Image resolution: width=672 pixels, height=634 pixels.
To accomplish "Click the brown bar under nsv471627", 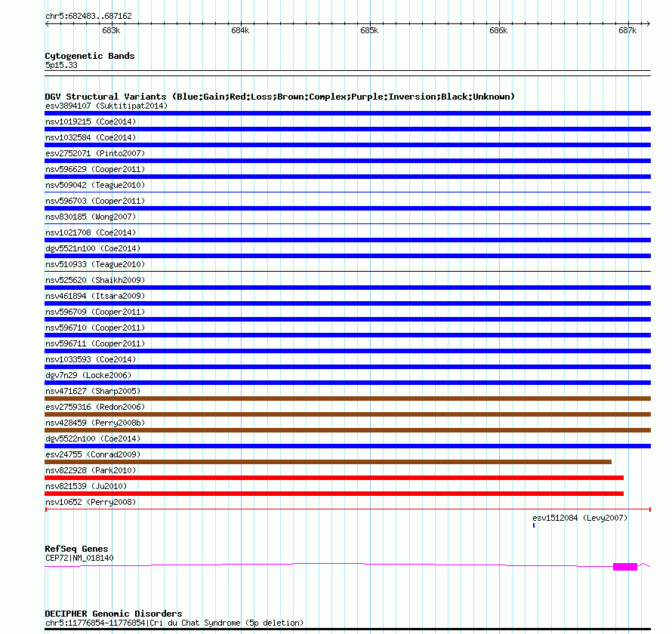I will tap(347, 399).
